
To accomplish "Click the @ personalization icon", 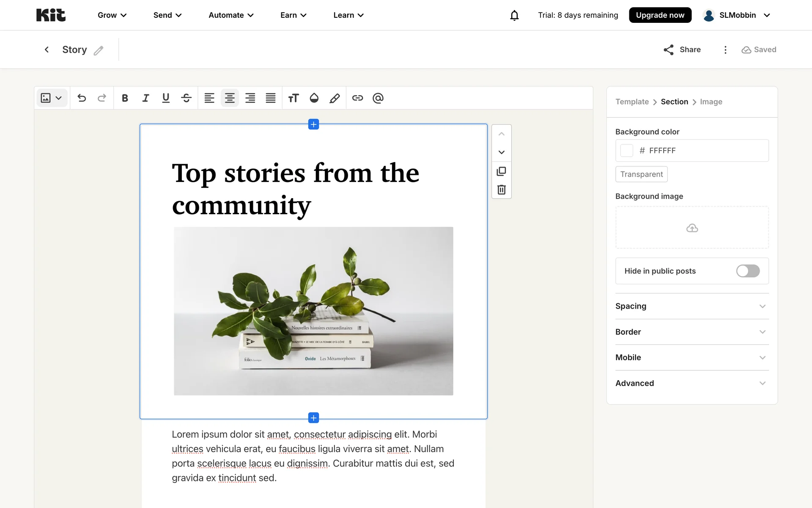I will 378,98.
